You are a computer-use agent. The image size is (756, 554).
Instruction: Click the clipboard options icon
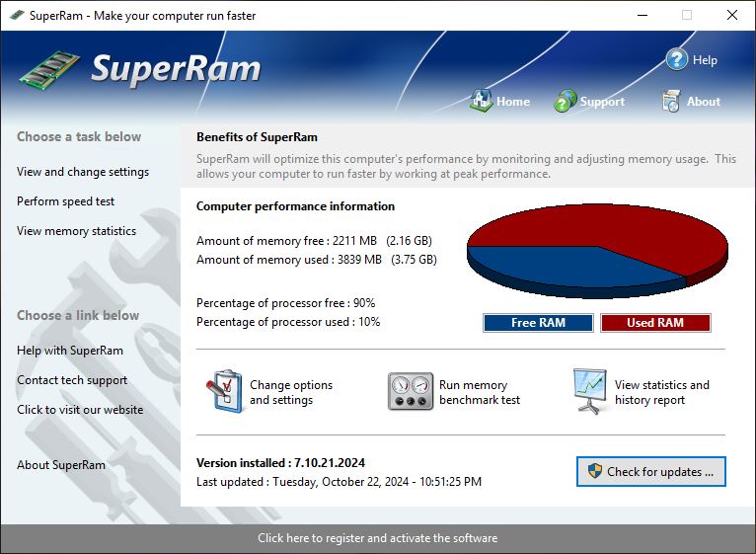[x=225, y=391]
